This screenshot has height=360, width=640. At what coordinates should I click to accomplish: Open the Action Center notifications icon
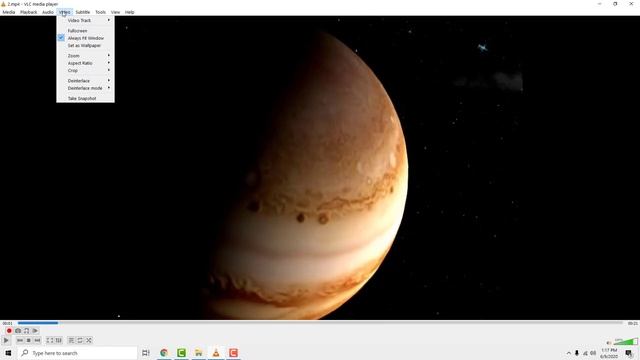coord(629,353)
